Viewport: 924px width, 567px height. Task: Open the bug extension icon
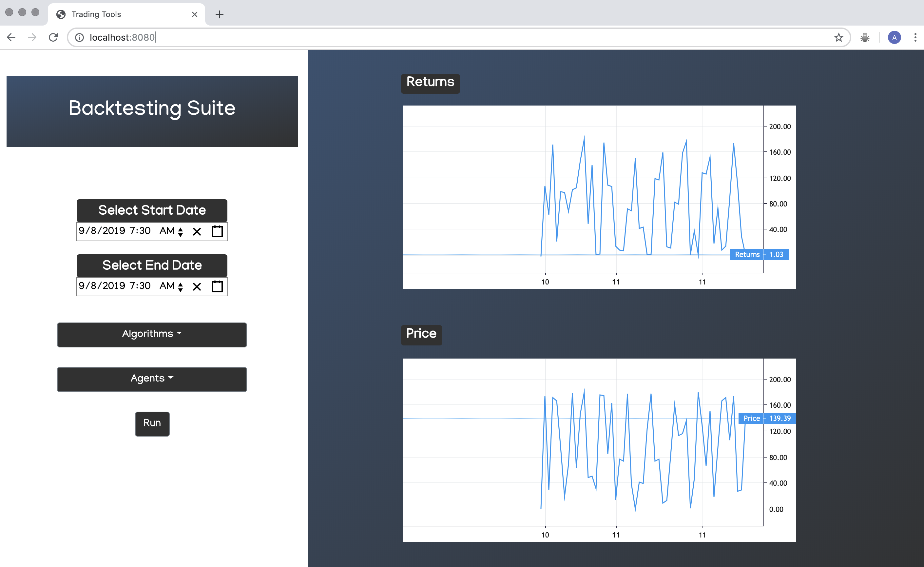tap(865, 37)
